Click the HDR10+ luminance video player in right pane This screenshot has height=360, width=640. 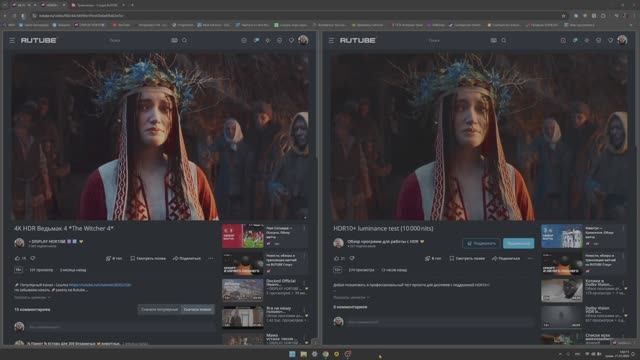(479, 136)
